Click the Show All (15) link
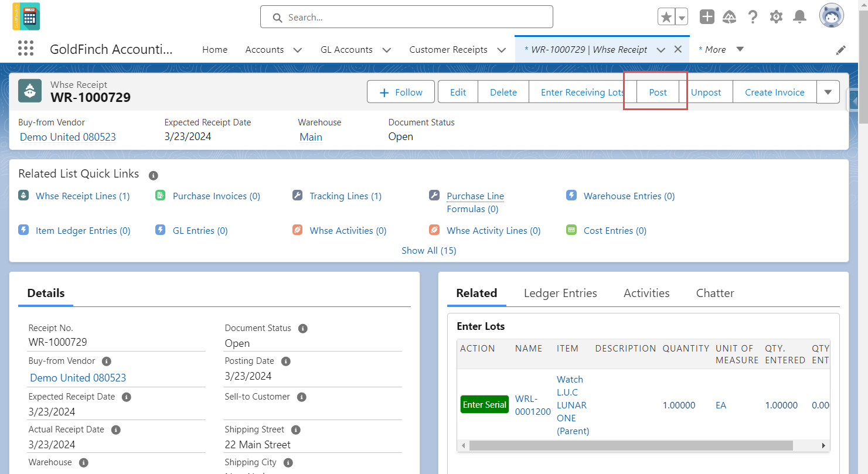 (x=429, y=250)
